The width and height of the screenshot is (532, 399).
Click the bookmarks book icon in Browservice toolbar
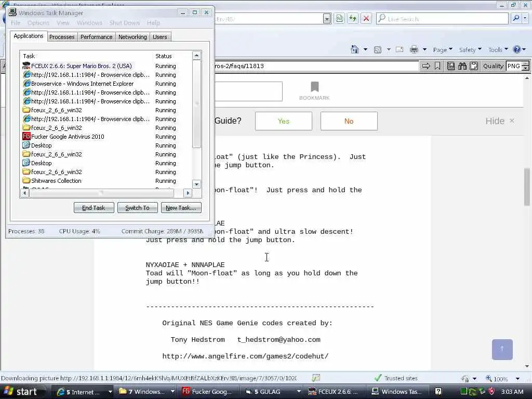(x=450, y=66)
